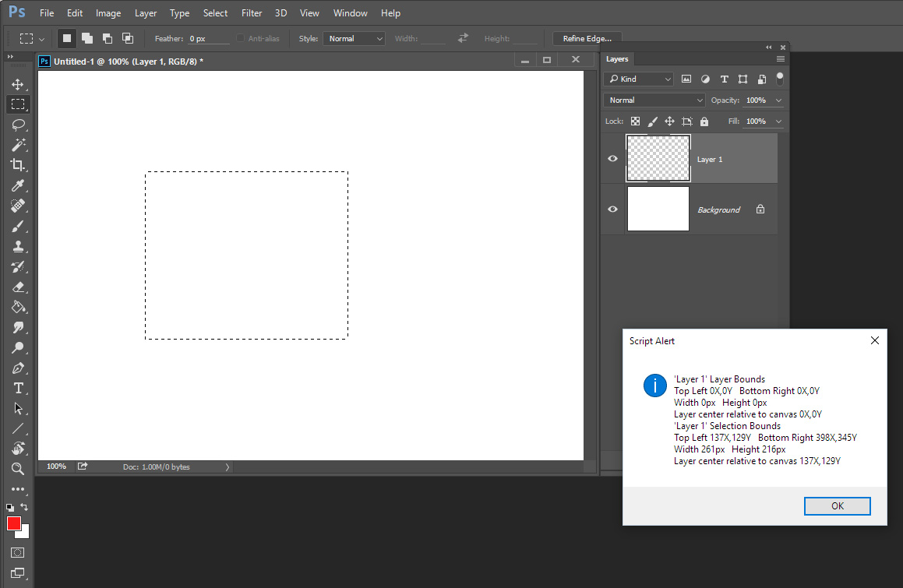Open the Image menu
This screenshot has height=588, width=903.
108,13
